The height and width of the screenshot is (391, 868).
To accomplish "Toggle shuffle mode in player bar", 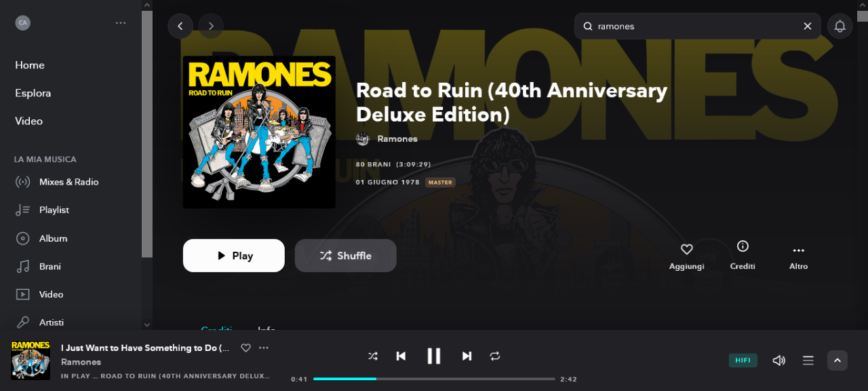I will click(373, 356).
